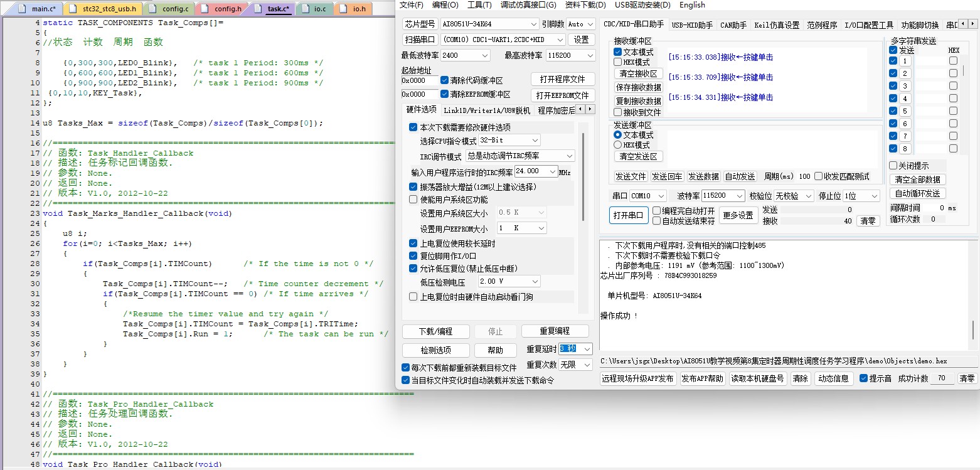
Task: Expand the 低压检测电压 2.00 V dropdown
Action: tap(535, 282)
